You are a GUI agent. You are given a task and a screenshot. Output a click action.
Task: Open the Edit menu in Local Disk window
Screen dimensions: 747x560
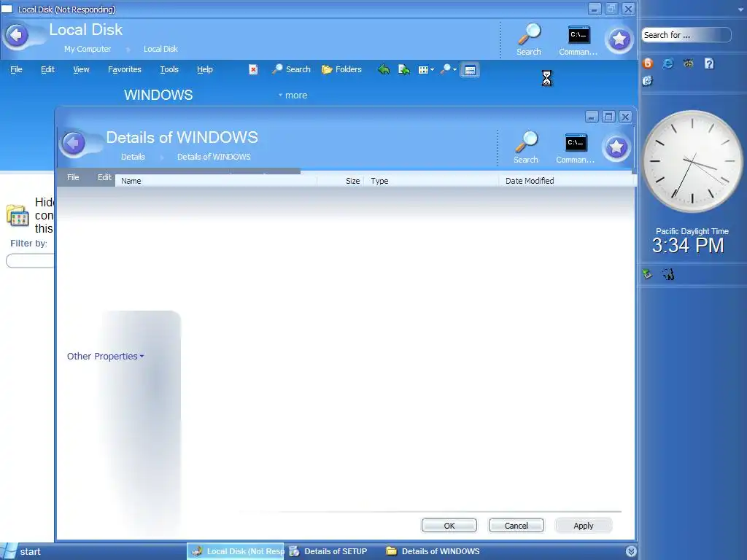[47, 69]
